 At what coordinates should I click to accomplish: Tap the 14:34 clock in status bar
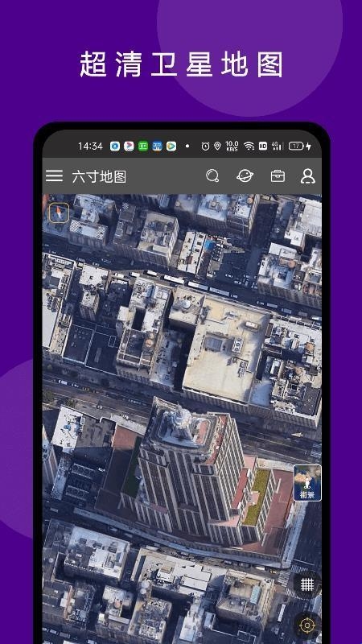click(x=90, y=147)
